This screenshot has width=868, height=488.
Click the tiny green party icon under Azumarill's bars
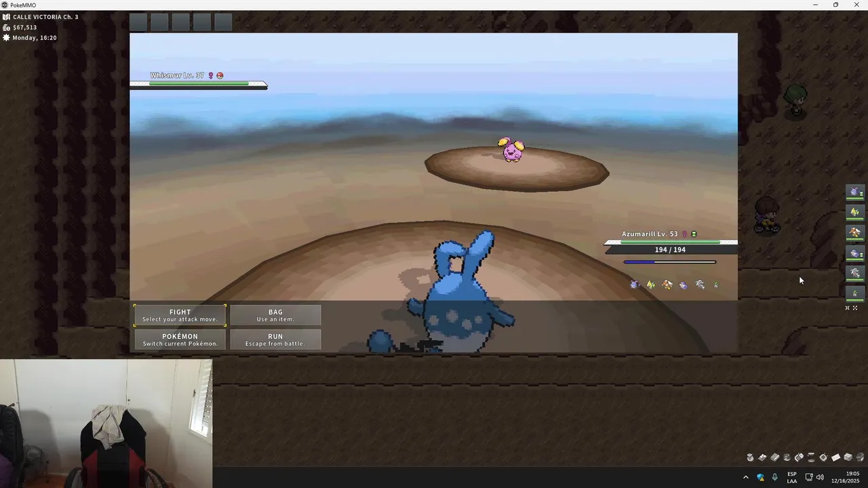point(716,285)
